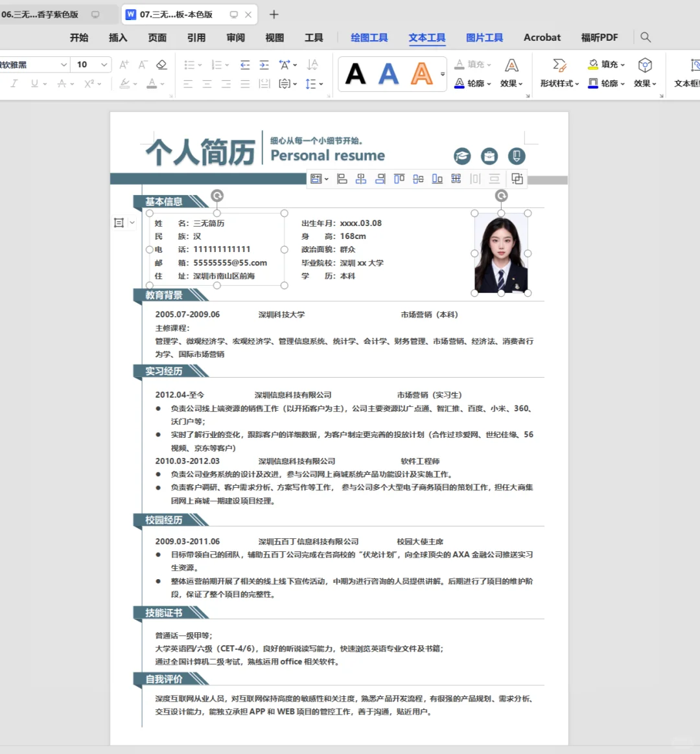The height and width of the screenshot is (754, 700).
Task: Click the align to grid icon
Action: coord(456,179)
